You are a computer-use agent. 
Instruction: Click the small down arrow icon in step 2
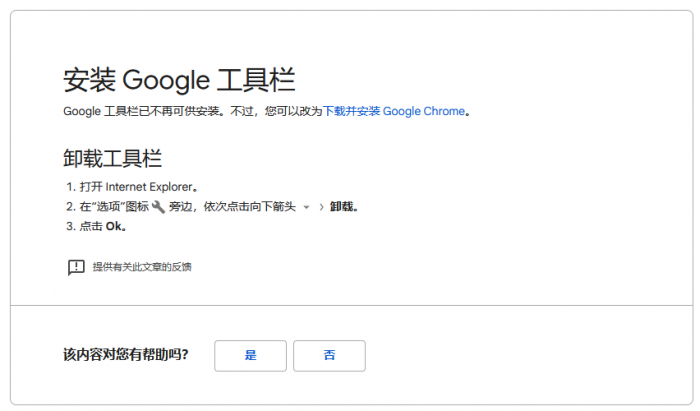[306, 208]
